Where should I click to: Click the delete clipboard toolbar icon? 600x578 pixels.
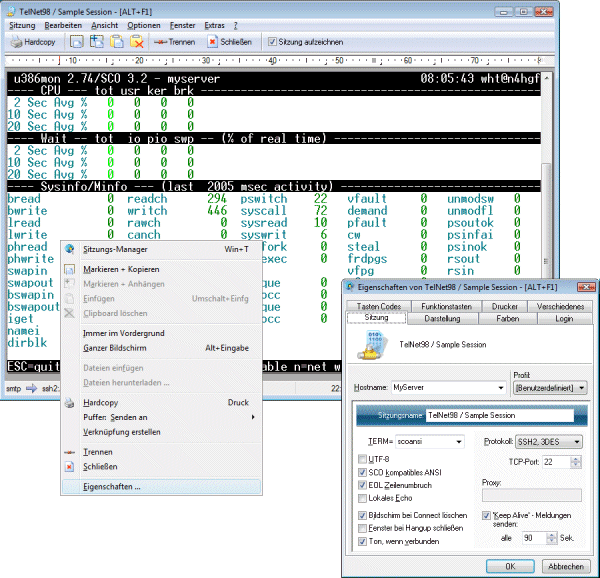136,42
